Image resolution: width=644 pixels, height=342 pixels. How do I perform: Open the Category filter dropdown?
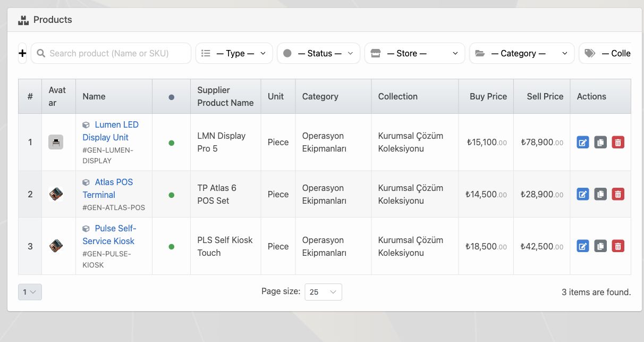pos(522,53)
